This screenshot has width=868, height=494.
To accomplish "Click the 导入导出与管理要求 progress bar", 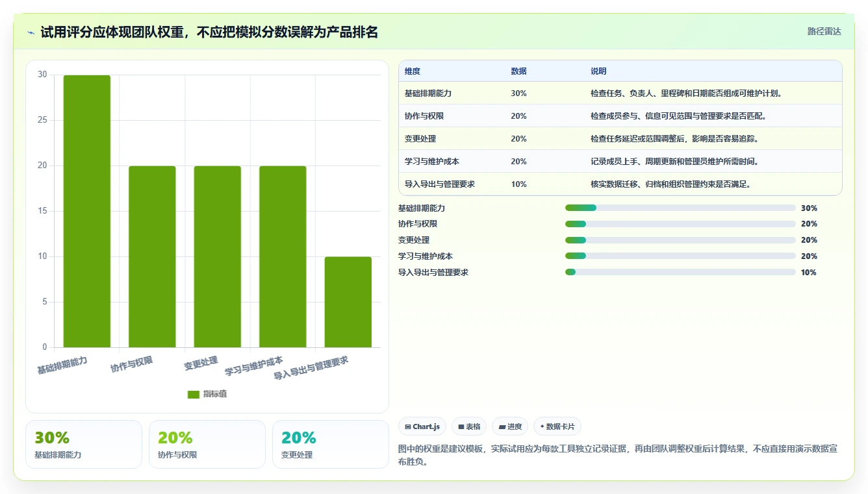I will pos(680,273).
